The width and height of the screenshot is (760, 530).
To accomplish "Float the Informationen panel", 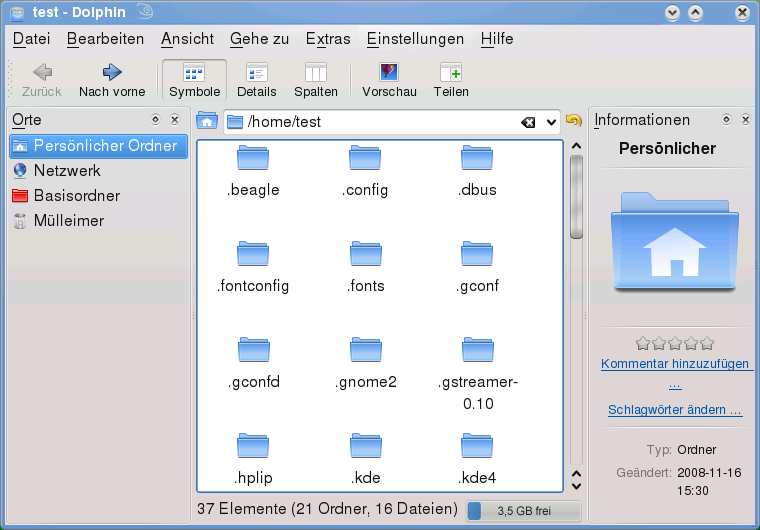I will pyautogui.click(x=726, y=119).
